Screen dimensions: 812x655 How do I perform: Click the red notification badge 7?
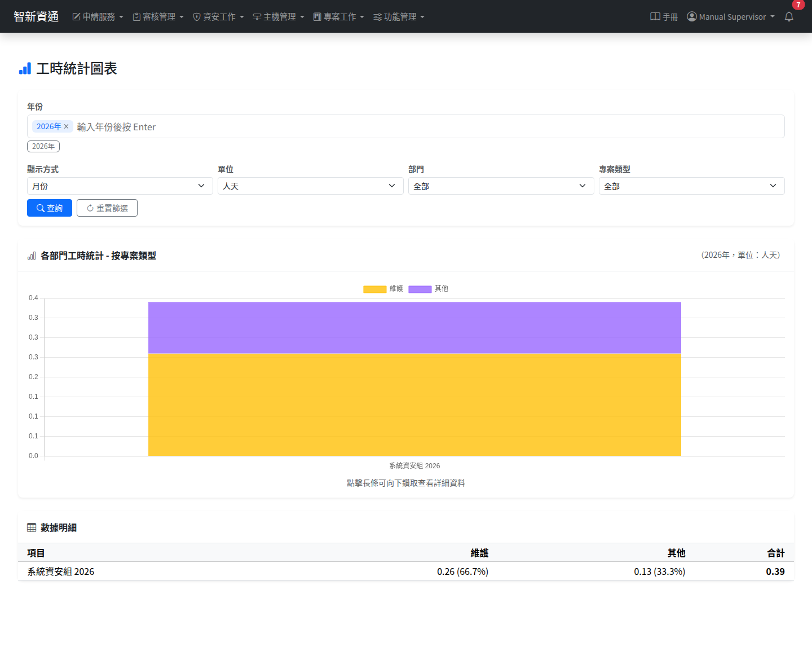click(798, 5)
